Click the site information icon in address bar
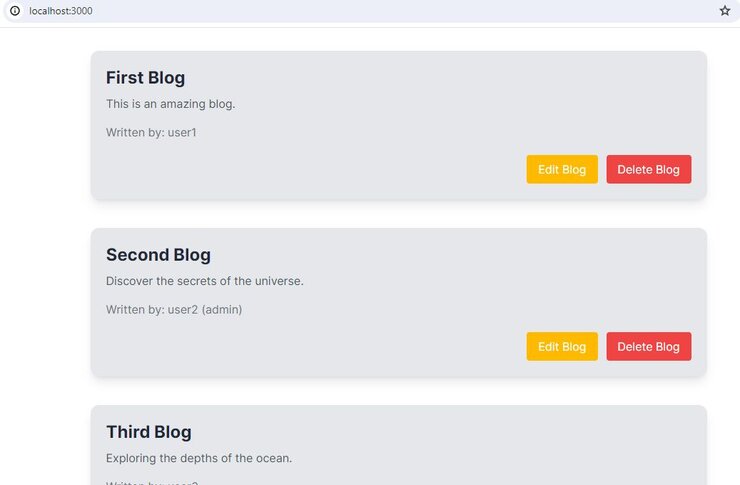 [14, 10]
